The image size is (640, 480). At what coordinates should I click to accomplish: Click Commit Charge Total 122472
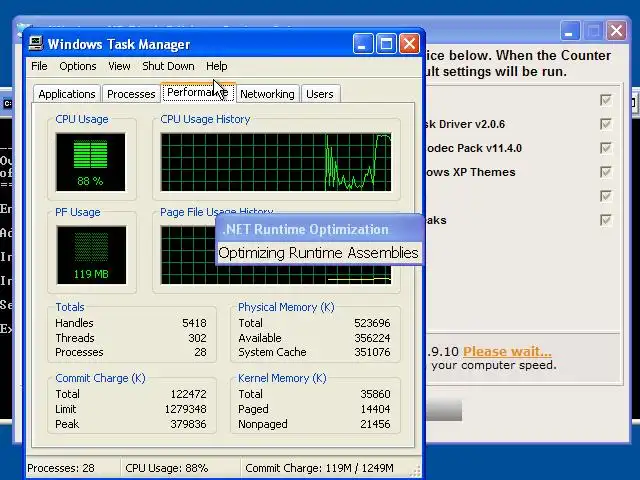(189, 394)
